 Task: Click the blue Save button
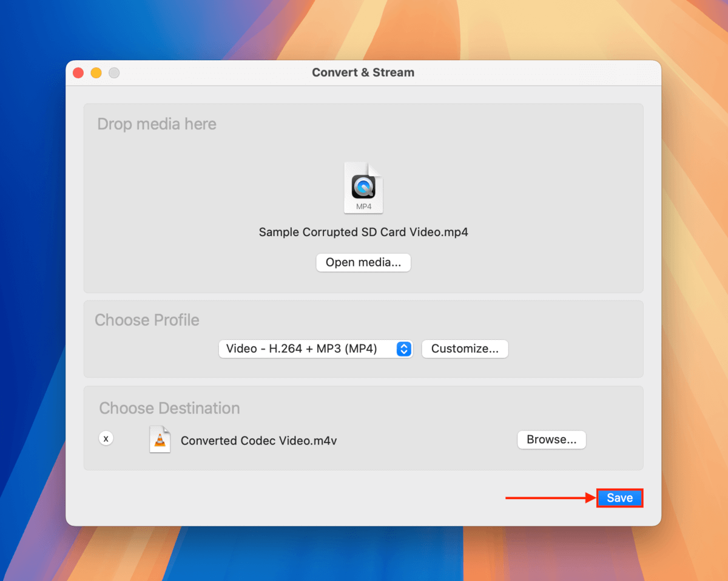click(619, 498)
